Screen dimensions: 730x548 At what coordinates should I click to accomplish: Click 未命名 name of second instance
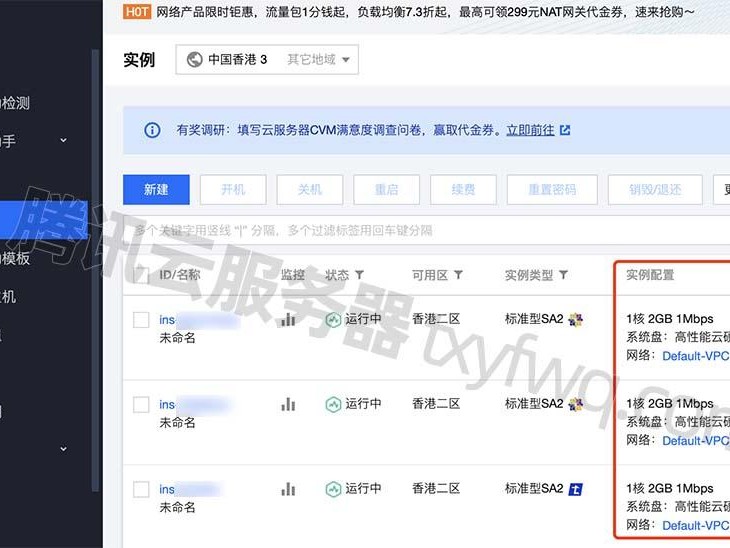[x=177, y=423]
